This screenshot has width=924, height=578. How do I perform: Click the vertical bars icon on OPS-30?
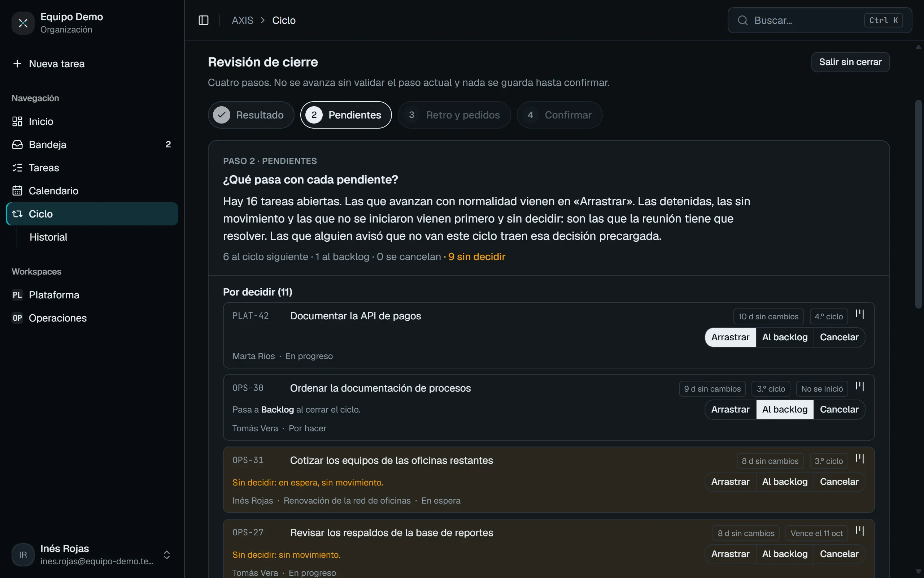point(859,387)
